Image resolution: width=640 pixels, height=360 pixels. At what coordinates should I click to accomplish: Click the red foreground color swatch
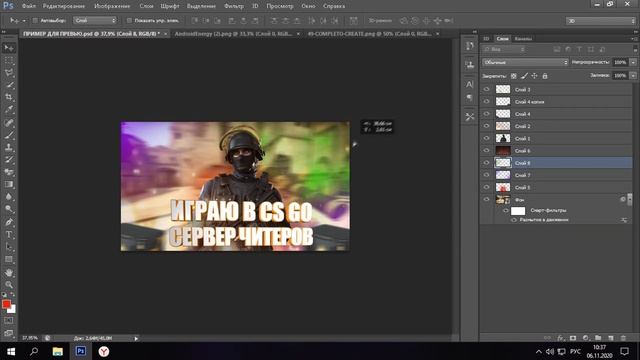[6, 304]
